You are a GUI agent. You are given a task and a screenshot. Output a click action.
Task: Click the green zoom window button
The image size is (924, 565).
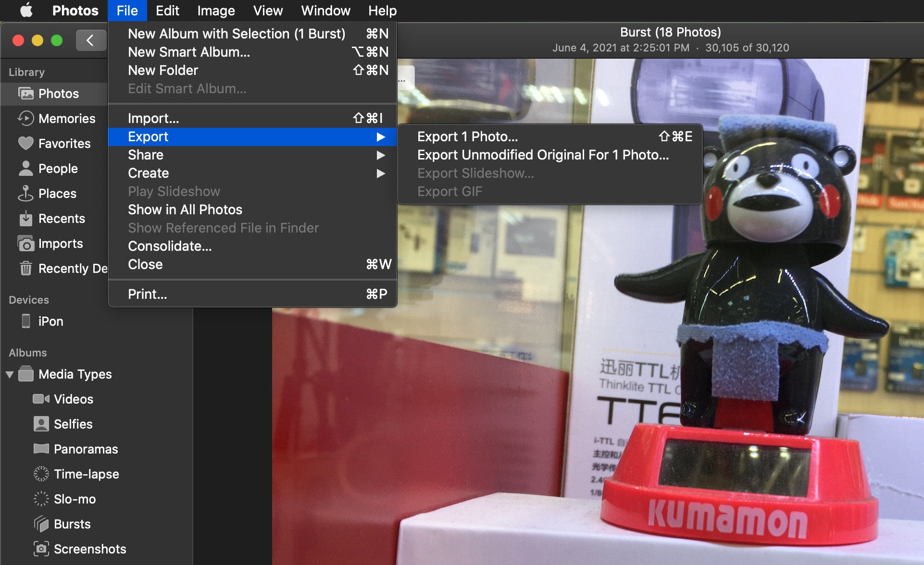(57, 40)
